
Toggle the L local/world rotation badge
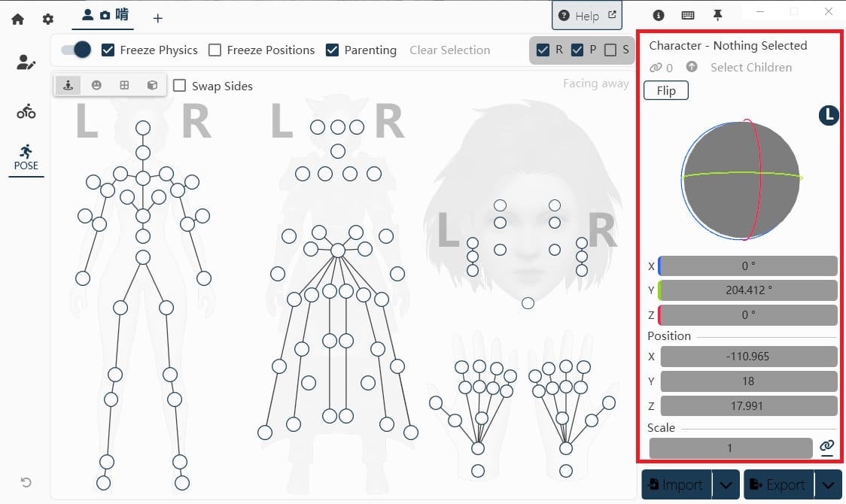(828, 115)
